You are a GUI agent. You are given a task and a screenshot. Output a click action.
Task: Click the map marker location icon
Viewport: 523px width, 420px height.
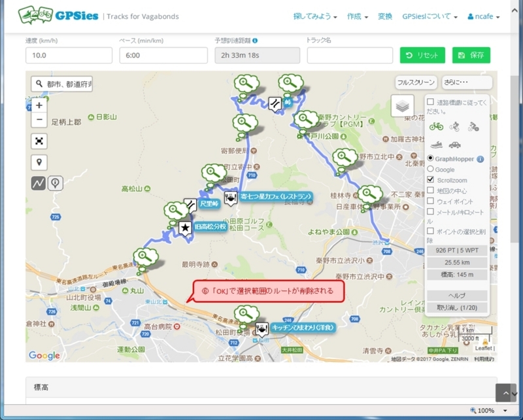pyautogui.click(x=39, y=163)
